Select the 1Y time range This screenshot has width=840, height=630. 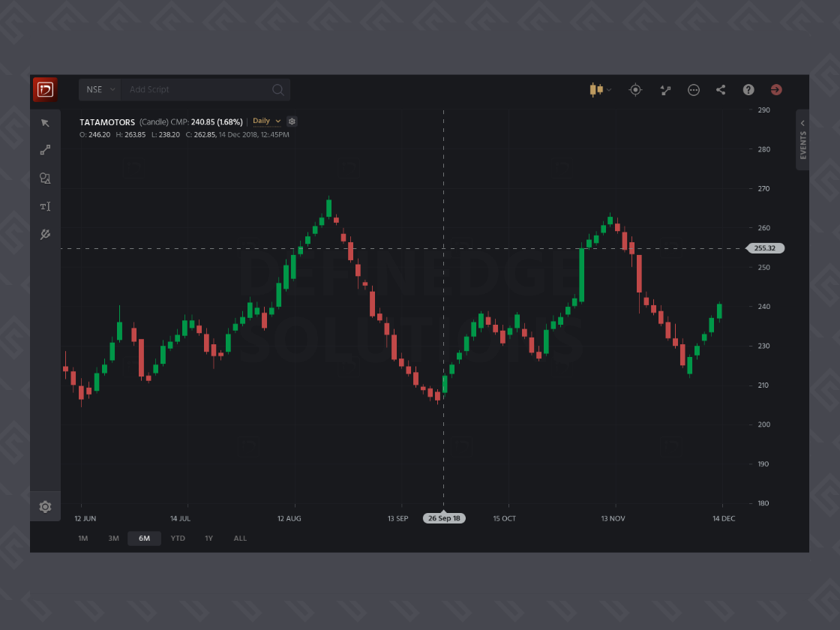(209, 538)
